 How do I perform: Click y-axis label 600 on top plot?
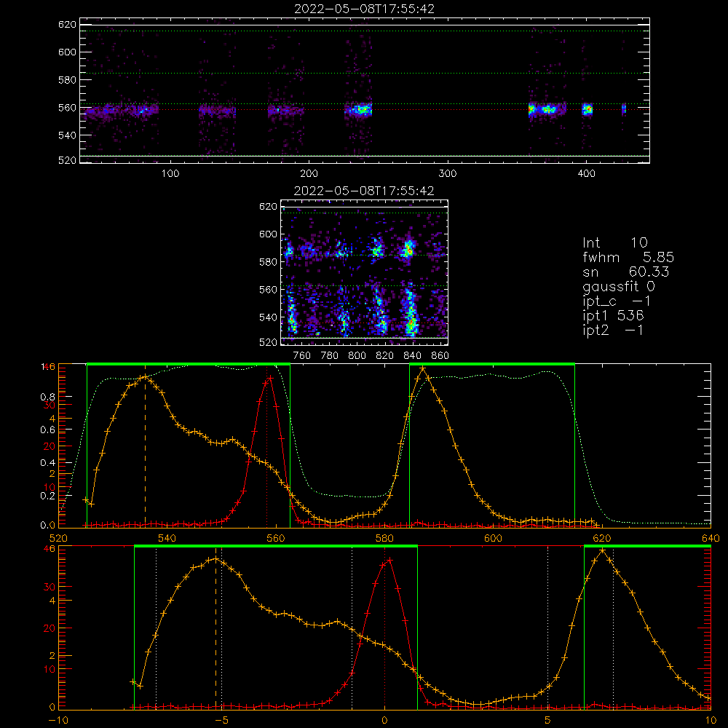[67, 52]
